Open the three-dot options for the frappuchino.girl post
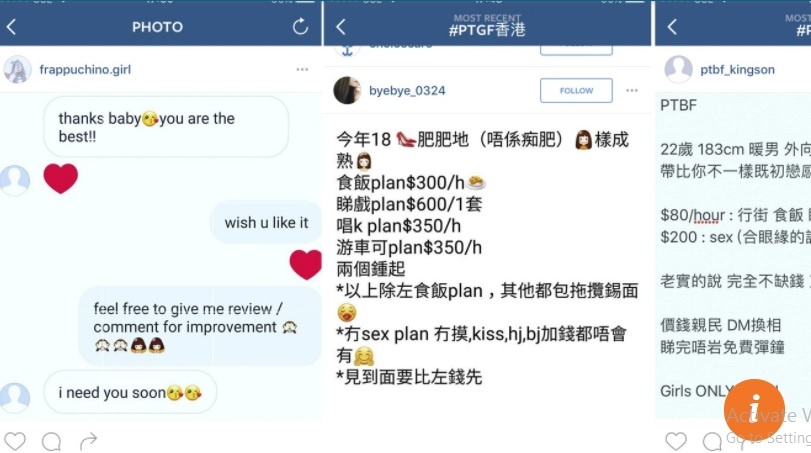This screenshot has height=453, width=811. [x=302, y=69]
